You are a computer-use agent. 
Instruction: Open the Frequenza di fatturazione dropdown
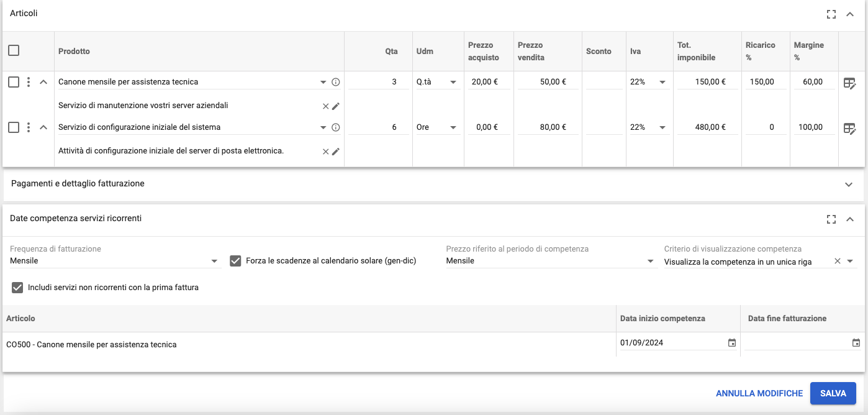[x=214, y=262]
